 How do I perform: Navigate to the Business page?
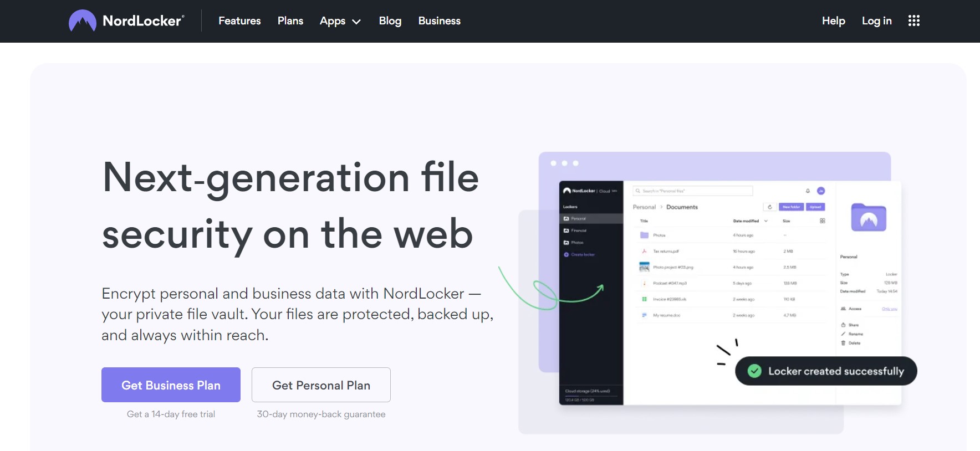click(x=440, y=21)
